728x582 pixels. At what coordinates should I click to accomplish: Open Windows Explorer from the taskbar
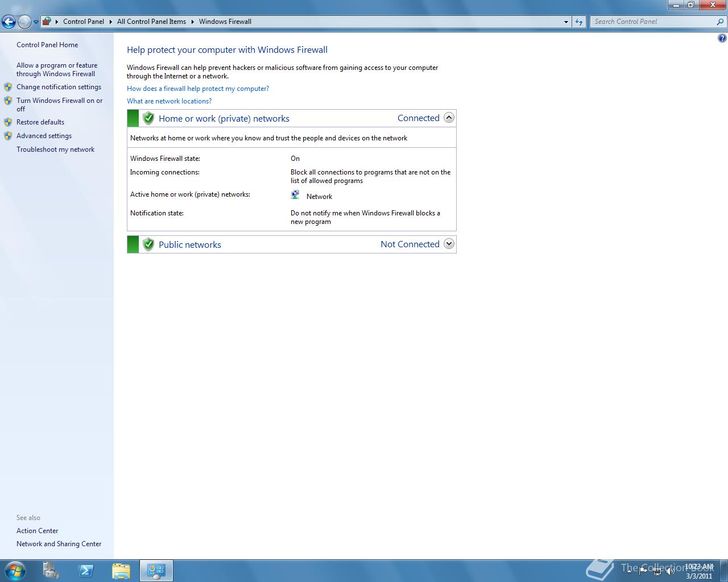[121, 571]
